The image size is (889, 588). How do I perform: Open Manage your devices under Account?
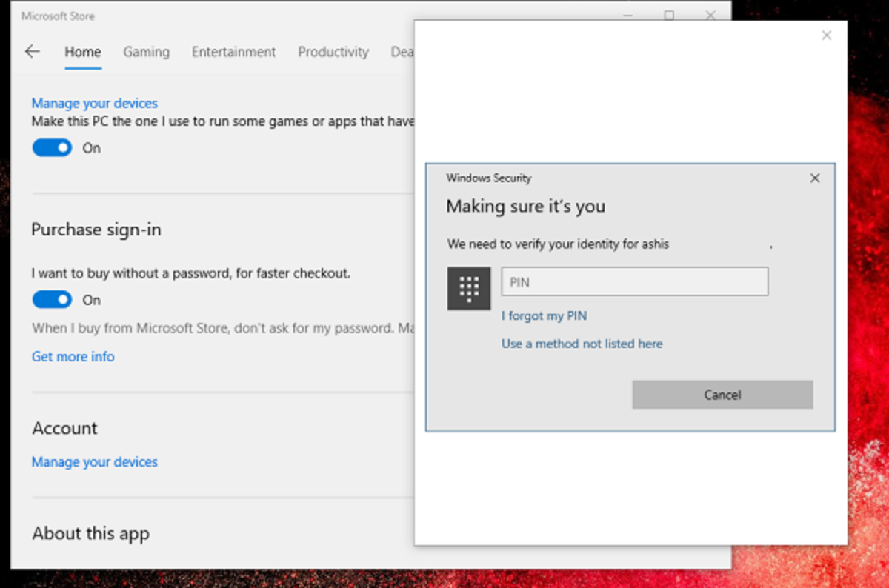click(x=95, y=462)
